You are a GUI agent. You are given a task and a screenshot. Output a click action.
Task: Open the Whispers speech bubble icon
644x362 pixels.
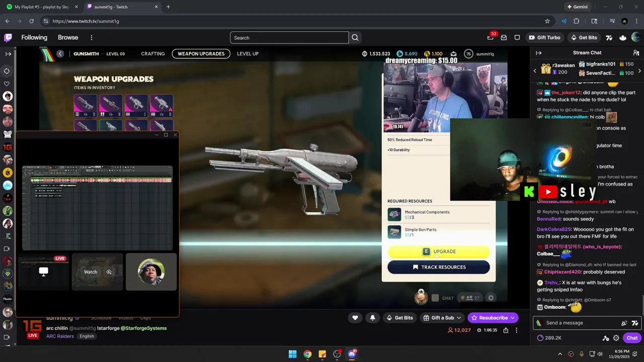(x=517, y=38)
